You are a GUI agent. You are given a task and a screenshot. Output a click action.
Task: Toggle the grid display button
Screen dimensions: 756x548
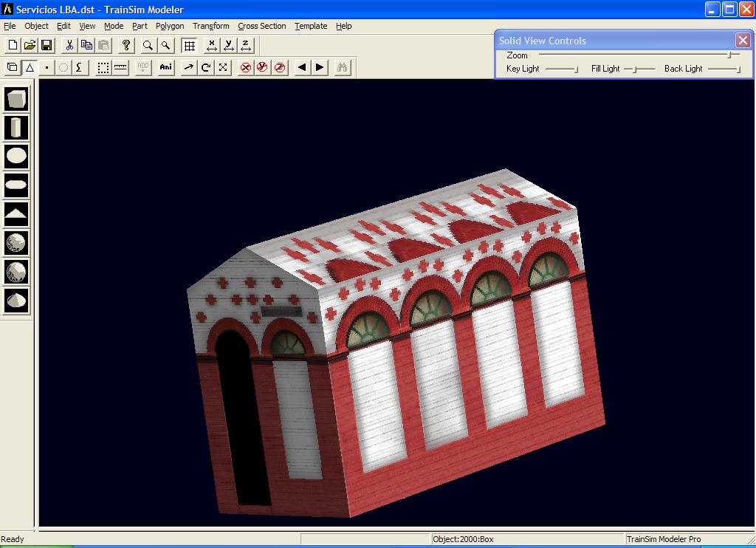click(189, 46)
